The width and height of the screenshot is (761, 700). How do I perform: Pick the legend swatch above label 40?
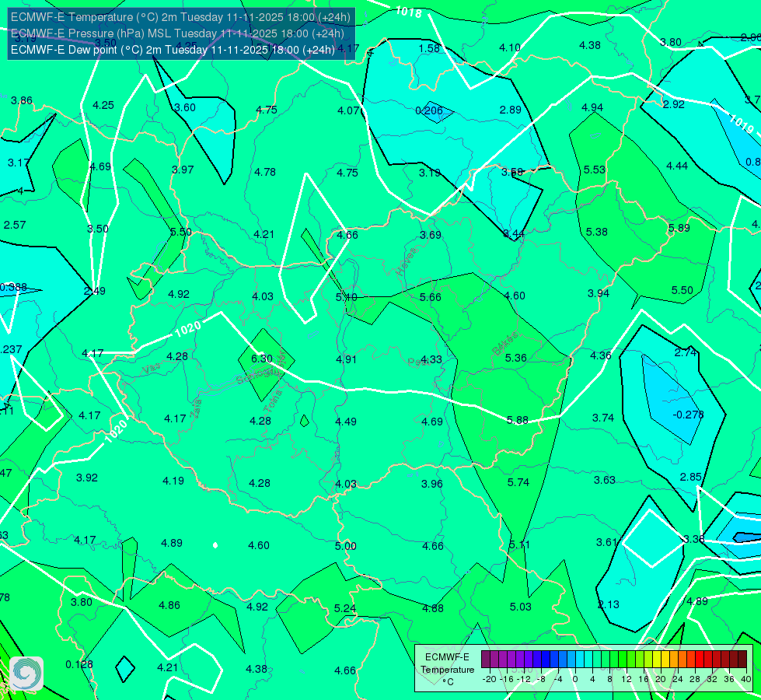click(742, 660)
